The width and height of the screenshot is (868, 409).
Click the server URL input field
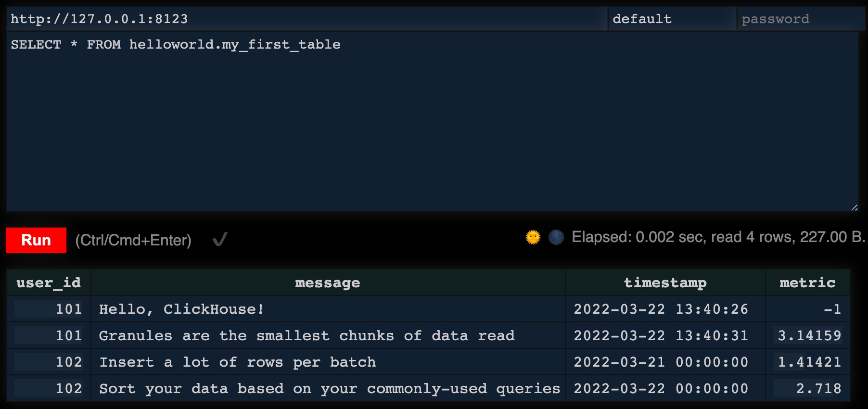click(x=306, y=19)
